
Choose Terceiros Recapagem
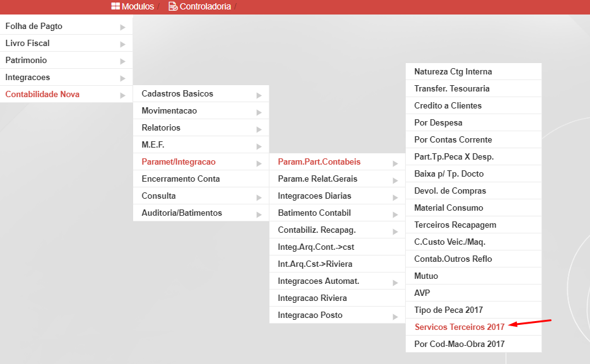point(473,225)
